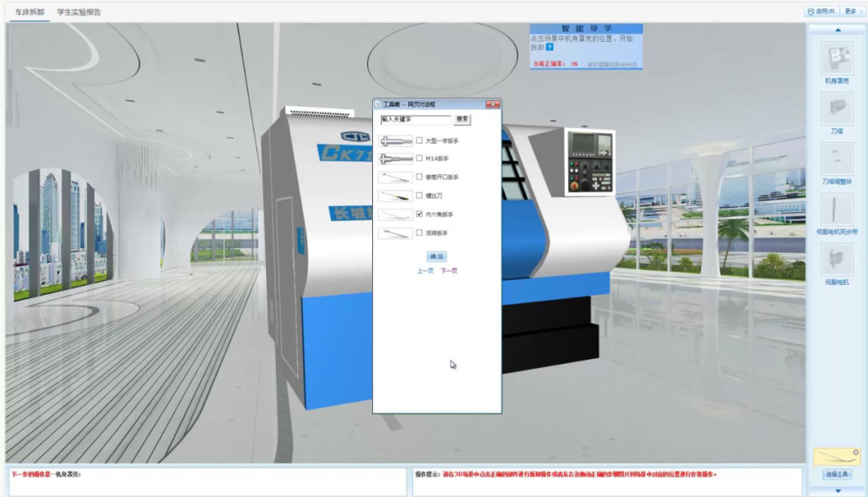Check the 大型一字扳手 checkbox

click(x=419, y=141)
